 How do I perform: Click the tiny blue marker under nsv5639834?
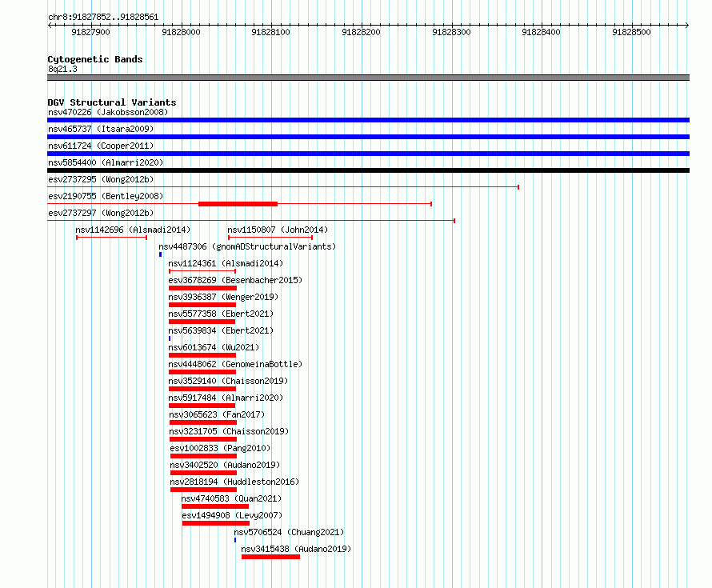tap(170, 338)
